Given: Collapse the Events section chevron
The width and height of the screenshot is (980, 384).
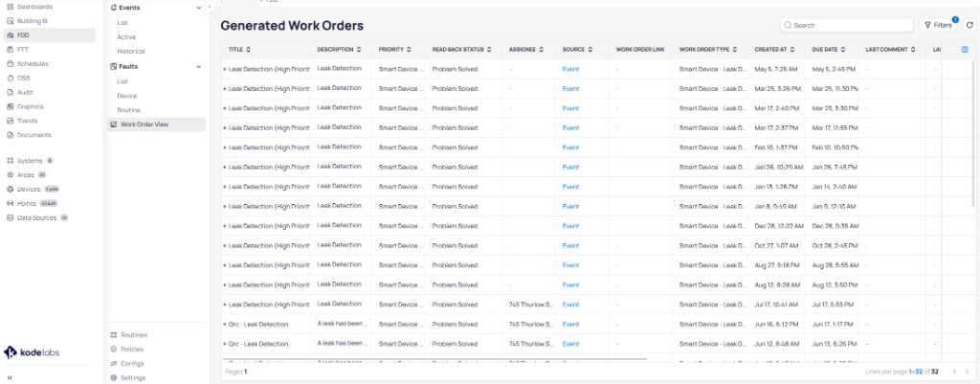Looking at the screenshot, I should click(x=199, y=8).
